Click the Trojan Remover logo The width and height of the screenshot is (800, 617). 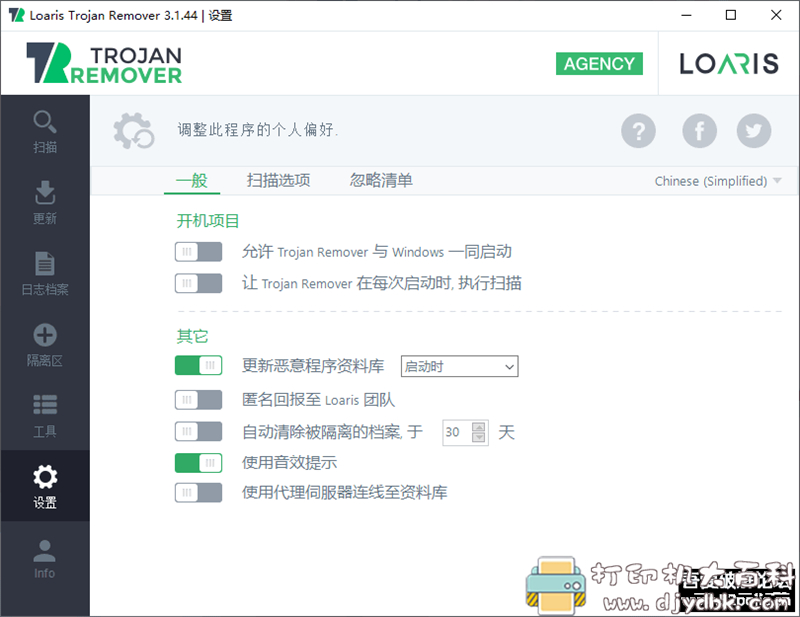point(104,63)
